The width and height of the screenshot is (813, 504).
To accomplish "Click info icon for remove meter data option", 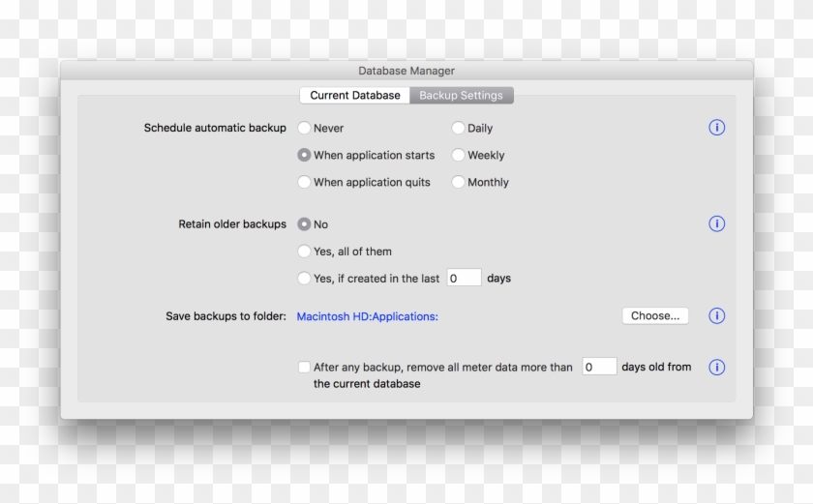I will pos(717,368).
